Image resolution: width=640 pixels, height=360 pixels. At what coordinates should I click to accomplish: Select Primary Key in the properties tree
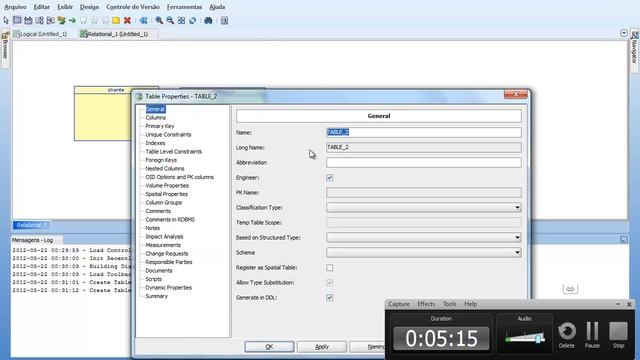pos(160,126)
